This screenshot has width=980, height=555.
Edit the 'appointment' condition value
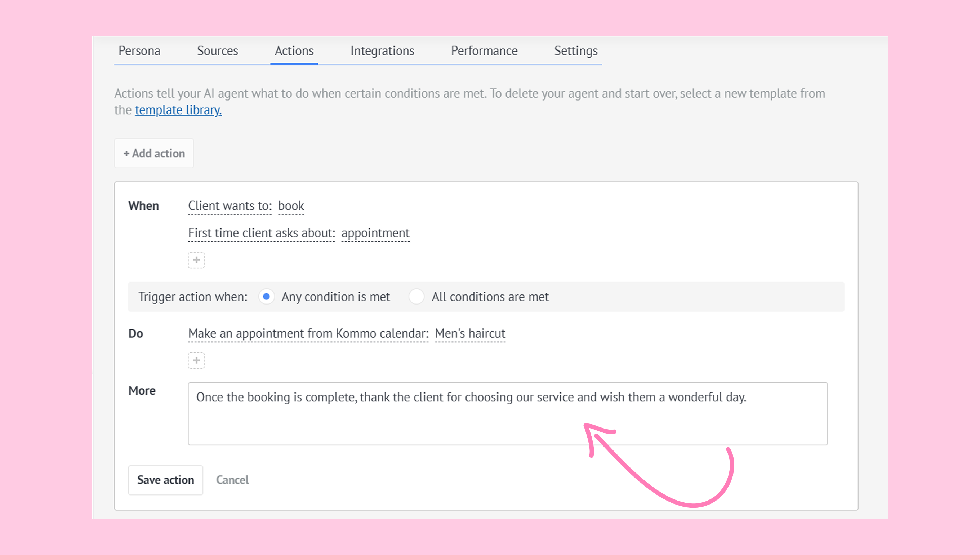click(x=375, y=233)
